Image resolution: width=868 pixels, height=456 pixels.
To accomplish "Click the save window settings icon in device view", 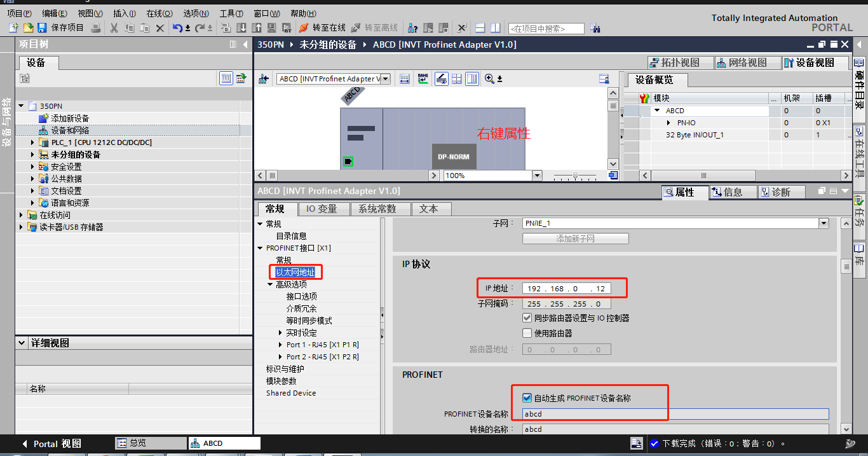I will (x=604, y=79).
